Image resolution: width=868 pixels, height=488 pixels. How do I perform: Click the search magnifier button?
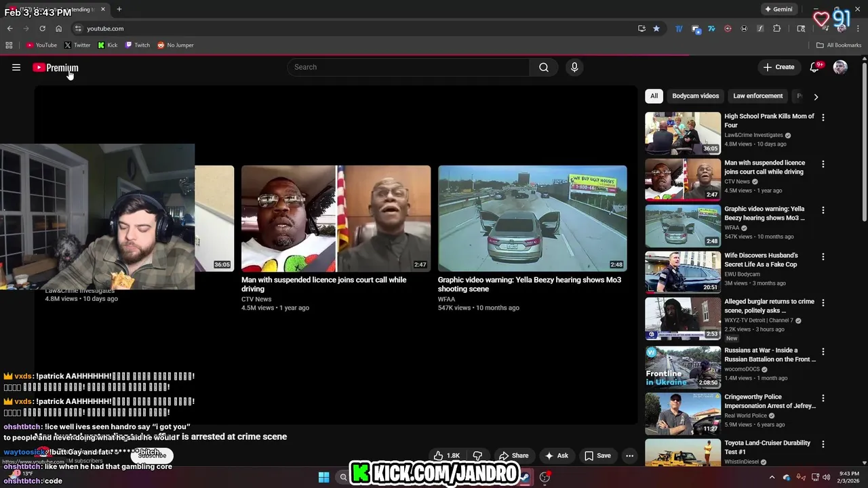[544, 67]
